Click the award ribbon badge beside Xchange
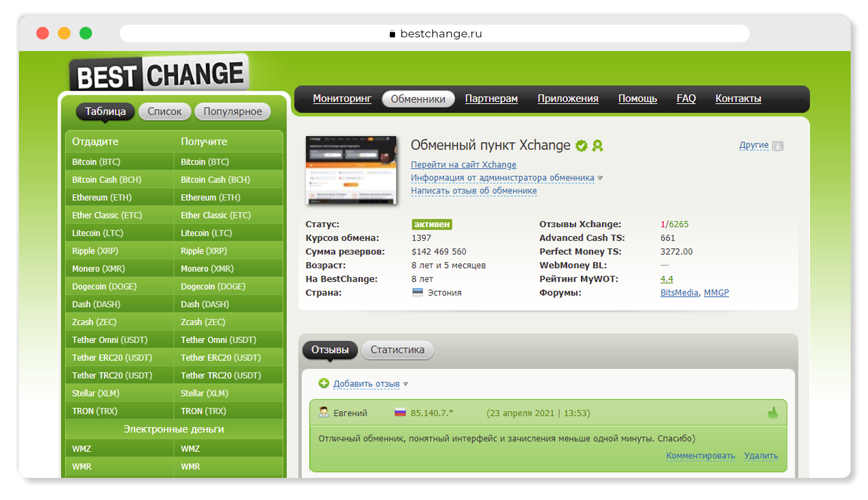 [598, 146]
